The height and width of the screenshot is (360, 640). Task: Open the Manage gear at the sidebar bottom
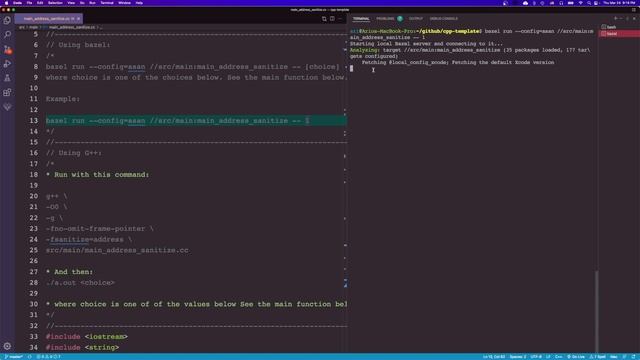coord(7,346)
